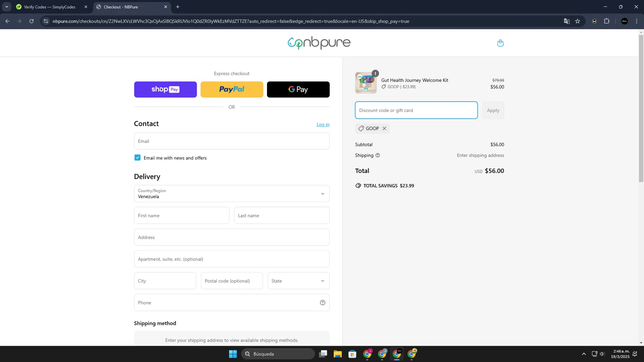Viewport: 644px width, 362px height.
Task: Open Task View from the taskbar
Action: (x=323, y=354)
